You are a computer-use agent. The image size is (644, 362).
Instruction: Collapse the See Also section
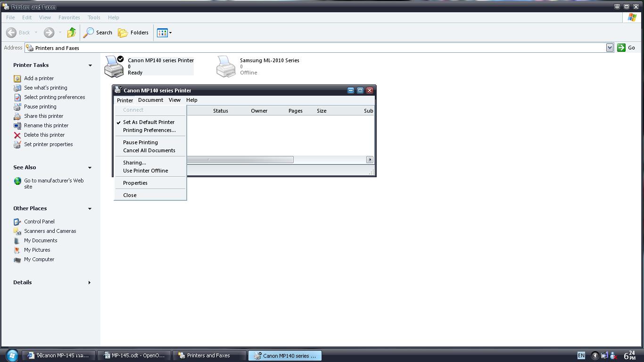pos(90,167)
